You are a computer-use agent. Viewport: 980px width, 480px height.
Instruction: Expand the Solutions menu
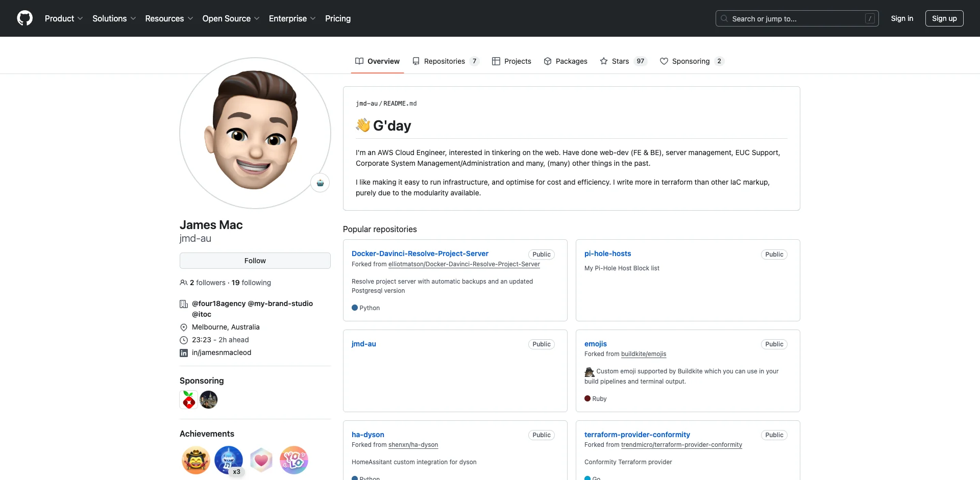point(114,18)
